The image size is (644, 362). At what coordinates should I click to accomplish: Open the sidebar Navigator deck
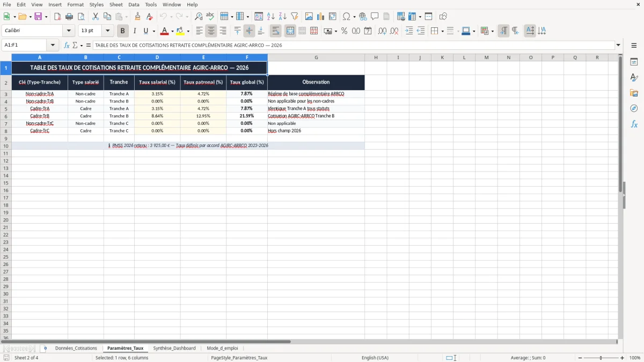(x=634, y=109)
